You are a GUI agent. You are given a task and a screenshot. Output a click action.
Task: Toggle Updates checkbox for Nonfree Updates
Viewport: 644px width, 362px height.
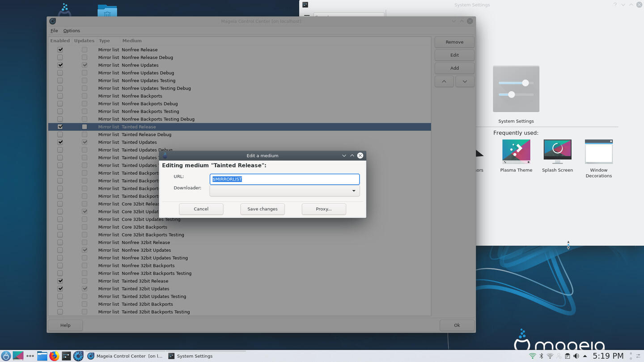pos(85,65)
